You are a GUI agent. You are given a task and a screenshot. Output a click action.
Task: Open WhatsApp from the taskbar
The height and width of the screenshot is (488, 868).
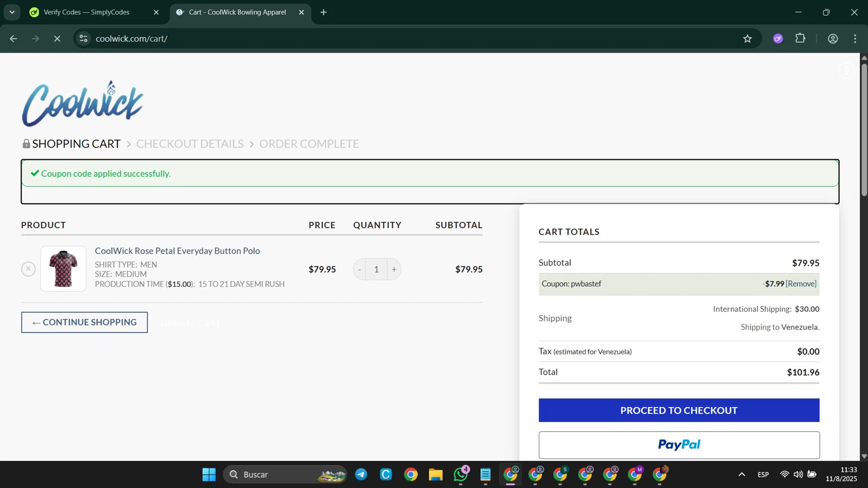[461, 475]
